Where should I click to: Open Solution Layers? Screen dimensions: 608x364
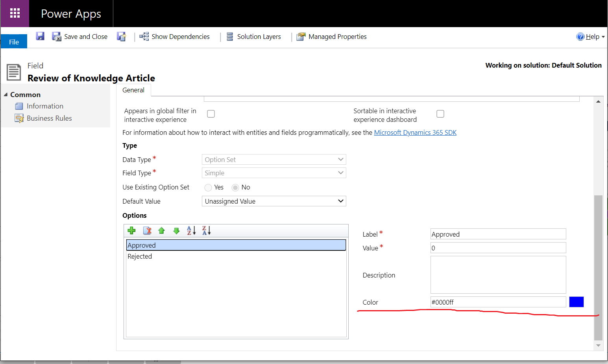[254, 37]
